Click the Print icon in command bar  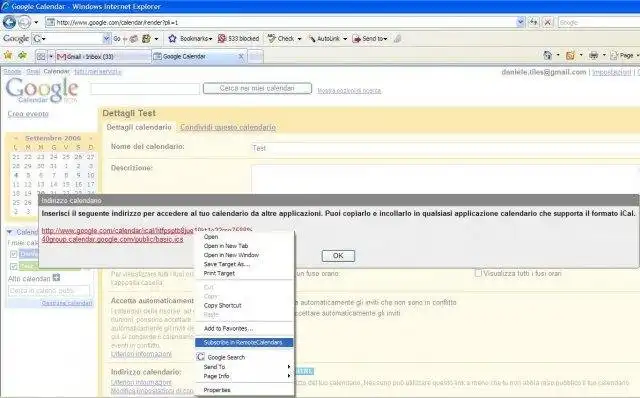594,56
